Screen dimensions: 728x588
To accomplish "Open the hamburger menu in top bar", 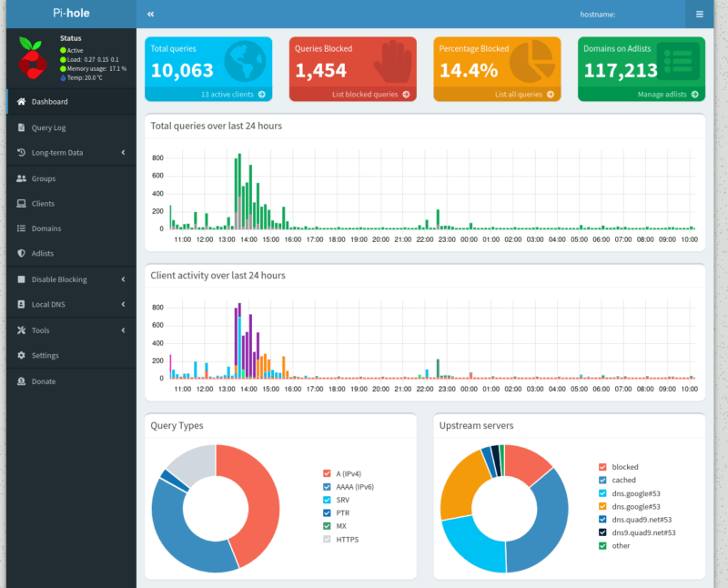I will [699, 15].
